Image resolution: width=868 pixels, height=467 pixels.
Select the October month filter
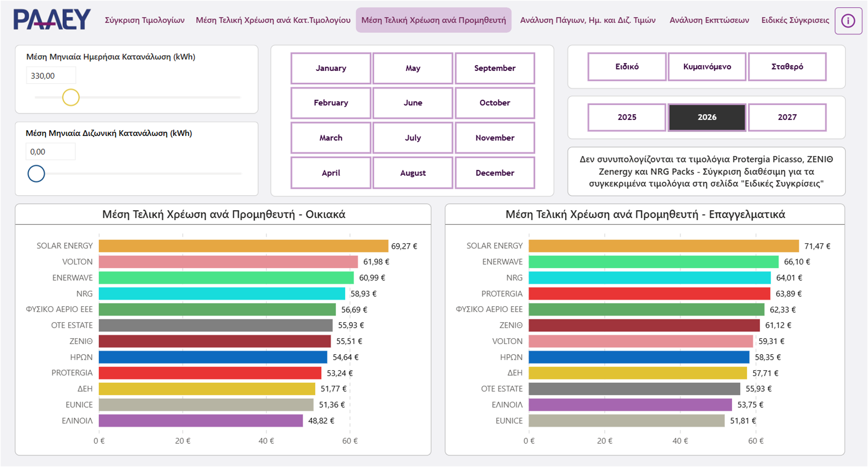(x=495, y=103)
